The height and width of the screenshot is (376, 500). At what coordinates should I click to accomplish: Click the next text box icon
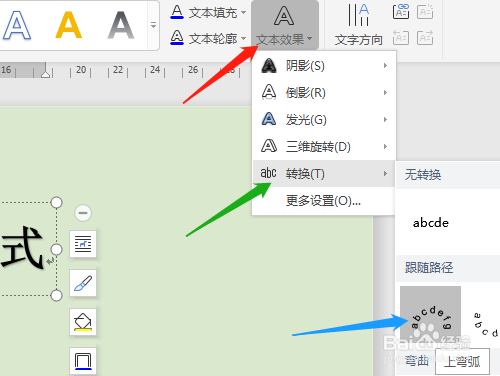pos(425,37)
